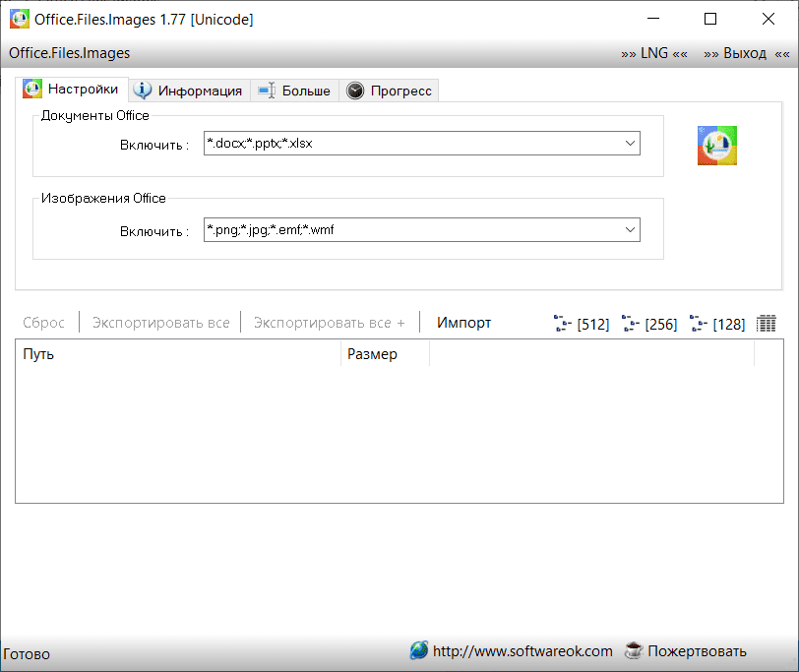Click Экспортировать все
799x672 pixels.
pyautogui.click(x=160, y=323)
